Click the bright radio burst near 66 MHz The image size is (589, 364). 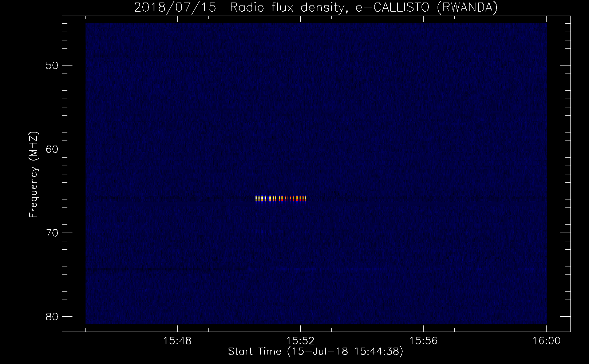point(281,199)
